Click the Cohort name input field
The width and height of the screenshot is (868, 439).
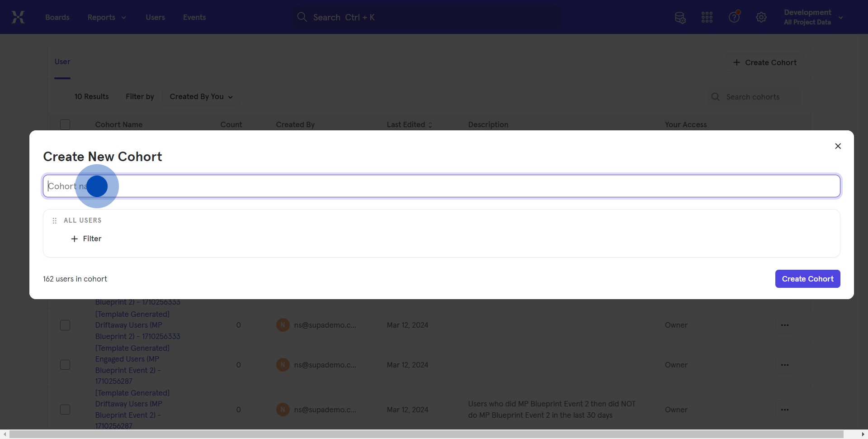[441, 186]
